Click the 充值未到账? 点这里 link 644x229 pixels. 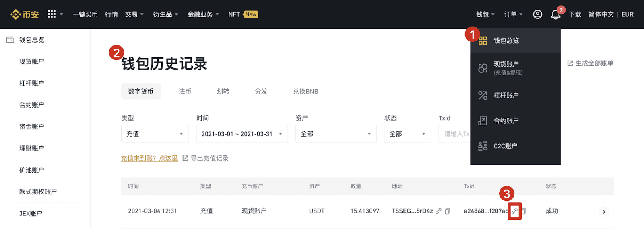[x=149, y=158]
